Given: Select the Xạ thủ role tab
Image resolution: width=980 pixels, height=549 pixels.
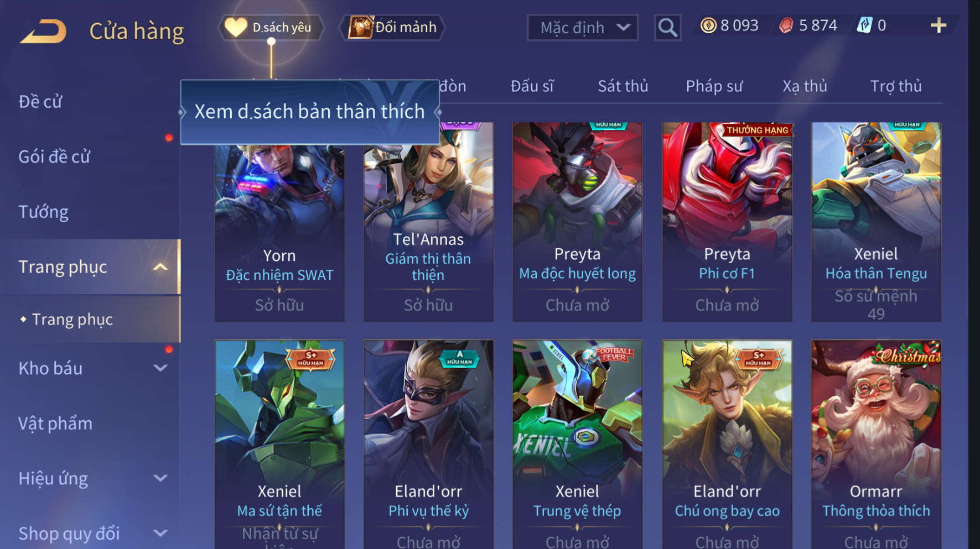Looking at the screenshot, I should tap(805, 86).
